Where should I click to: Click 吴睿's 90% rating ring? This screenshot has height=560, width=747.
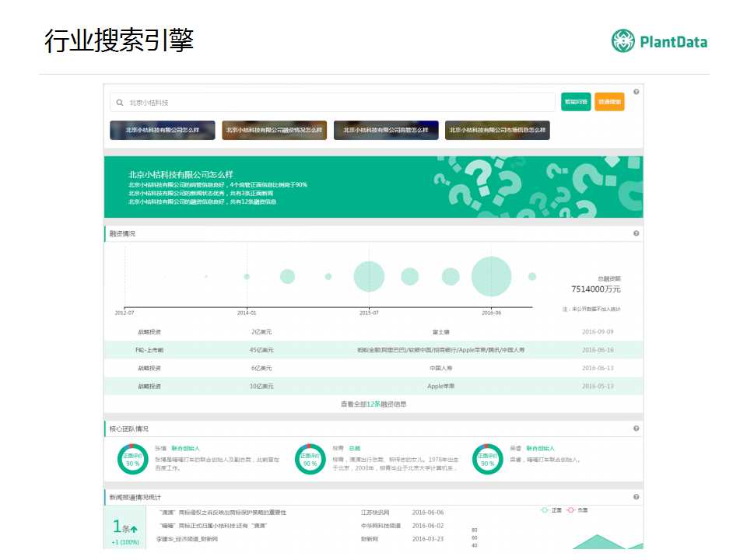coord(487,460)
